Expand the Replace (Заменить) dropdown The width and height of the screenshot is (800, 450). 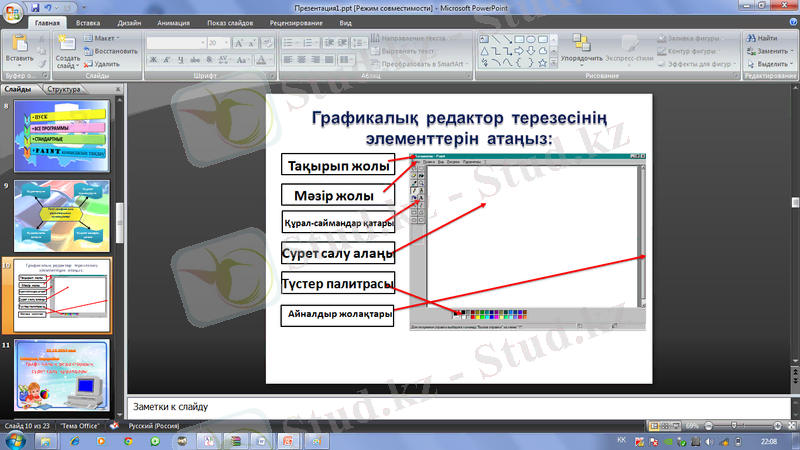pyautogui.click(x=770, y=50)
